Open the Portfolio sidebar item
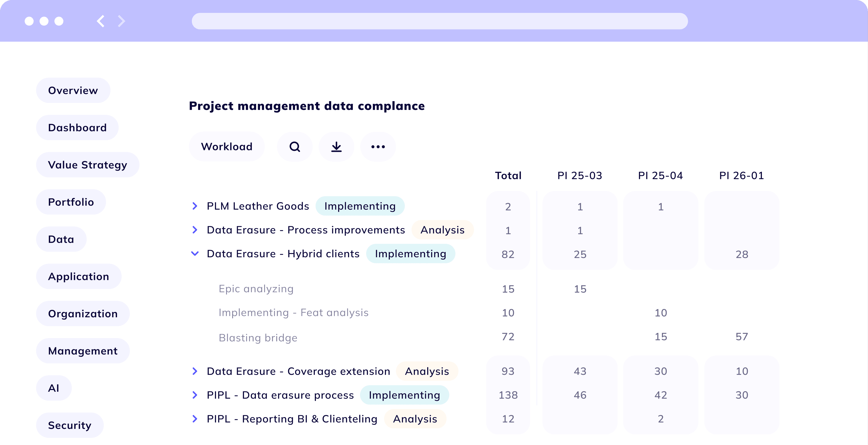This screenshot has height=445, width=868. (x=71, y=202)
